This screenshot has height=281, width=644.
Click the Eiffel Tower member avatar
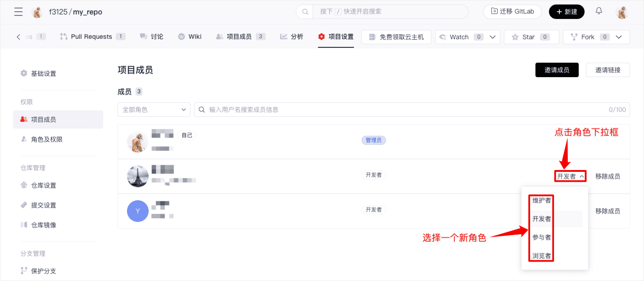click(138, 176)
